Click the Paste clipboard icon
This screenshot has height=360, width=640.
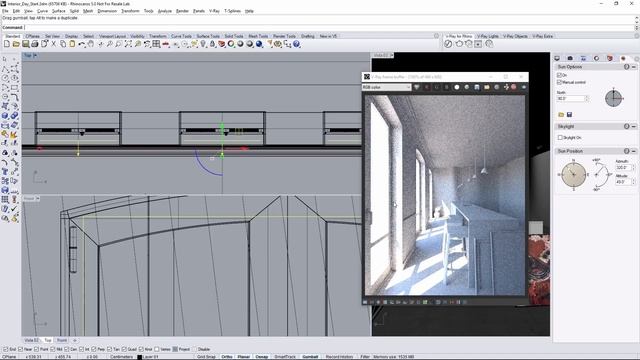click(x=72, y=44)
